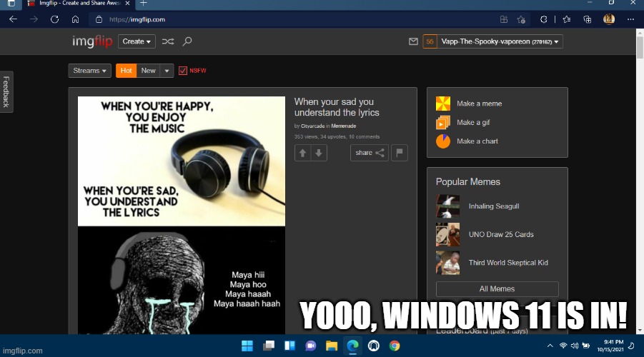
Task: Switch to the New tab
Action: 148,71
